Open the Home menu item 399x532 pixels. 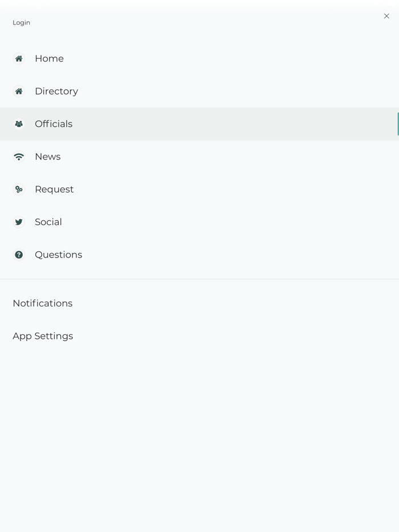coord(49,59)
